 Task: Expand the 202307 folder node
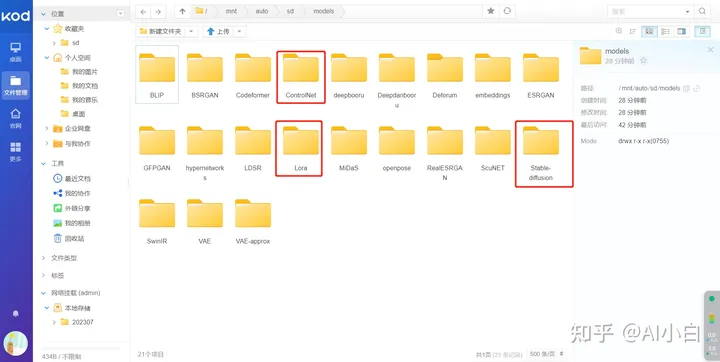point(54,322)
